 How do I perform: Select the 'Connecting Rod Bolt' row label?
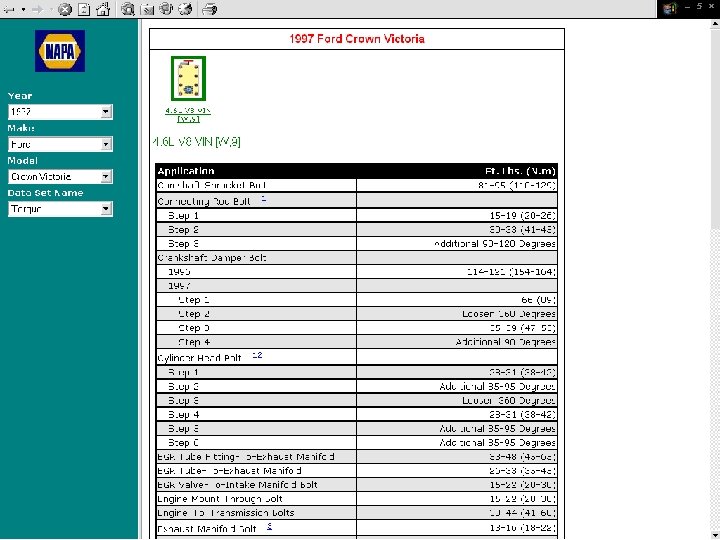204,202
